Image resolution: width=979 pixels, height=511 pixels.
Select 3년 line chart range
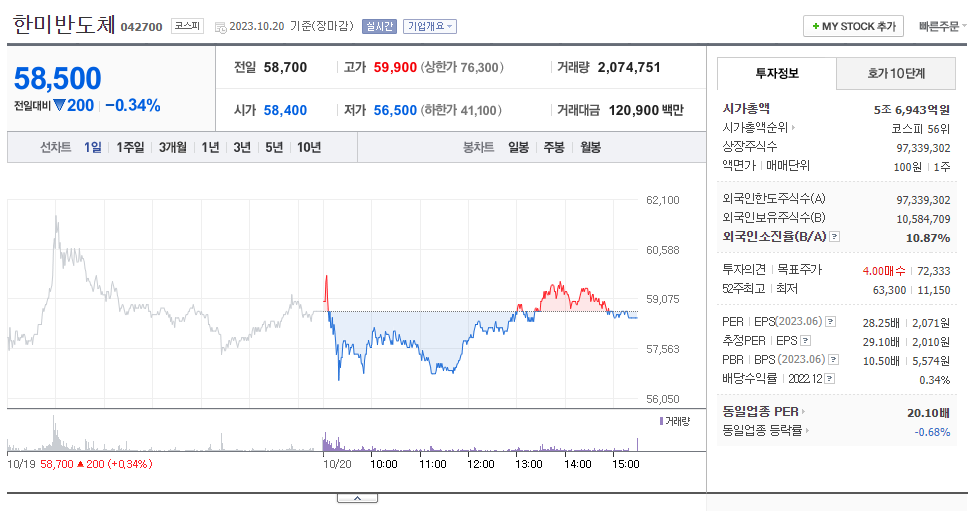coord(242,147)
